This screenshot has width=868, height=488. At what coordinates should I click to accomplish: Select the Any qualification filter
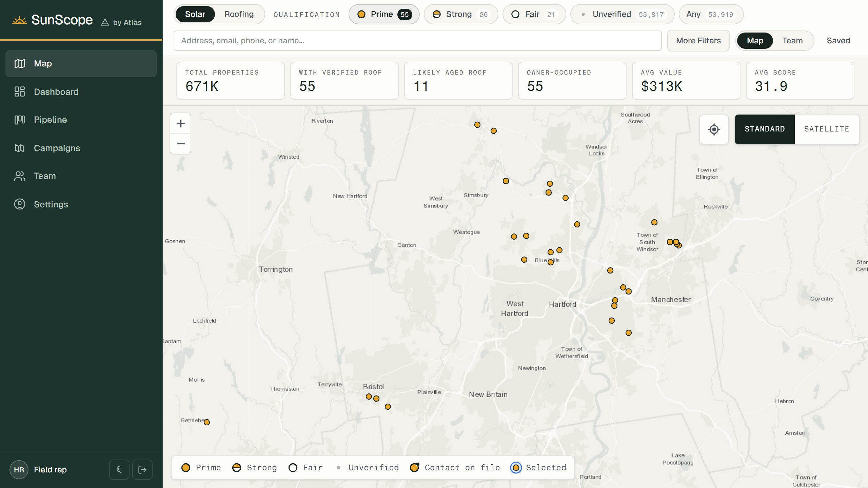[x=711, y=14]
